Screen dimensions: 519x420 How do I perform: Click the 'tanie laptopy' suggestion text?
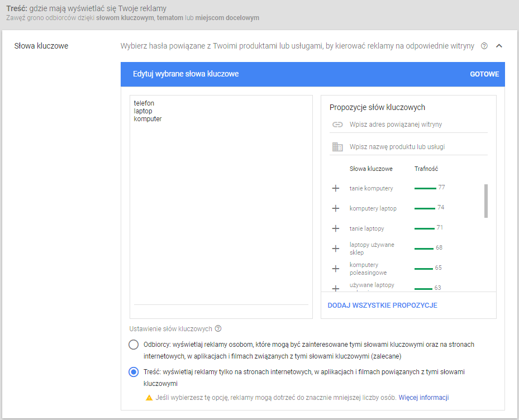click(366, 228)
